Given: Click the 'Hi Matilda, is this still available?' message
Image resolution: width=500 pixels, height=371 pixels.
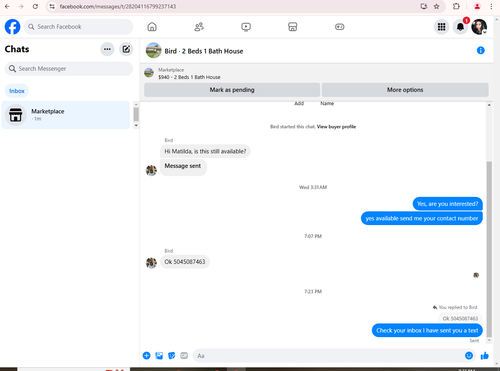Looking at the screenshot, I should click(x=205, y=151).
